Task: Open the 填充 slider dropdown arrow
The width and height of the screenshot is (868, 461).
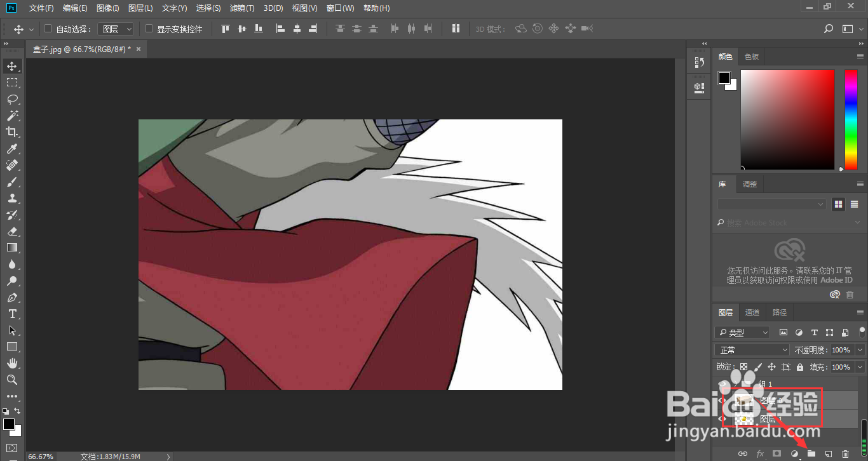Action: [860, 367]
